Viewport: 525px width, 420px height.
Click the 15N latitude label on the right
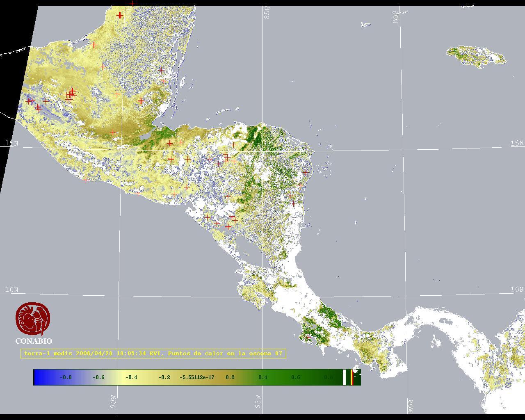(517, 143)
